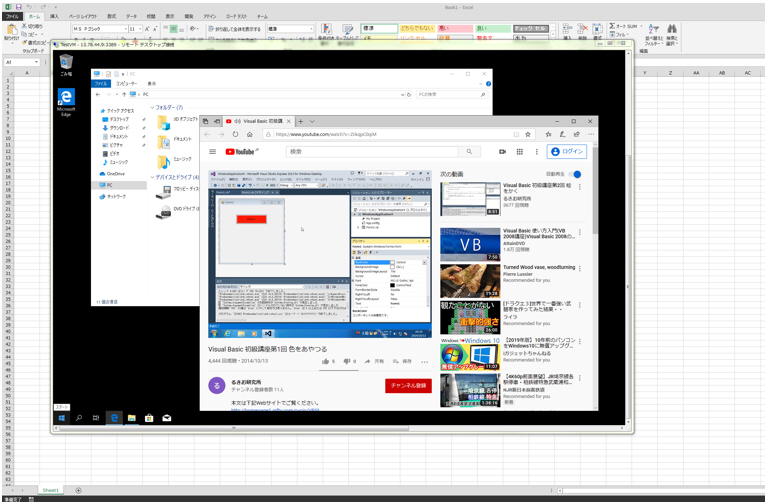Open Edge settings and more ellipsis
Image resolution: width=766 pixels, height=503 pixels.
(591, 134)
